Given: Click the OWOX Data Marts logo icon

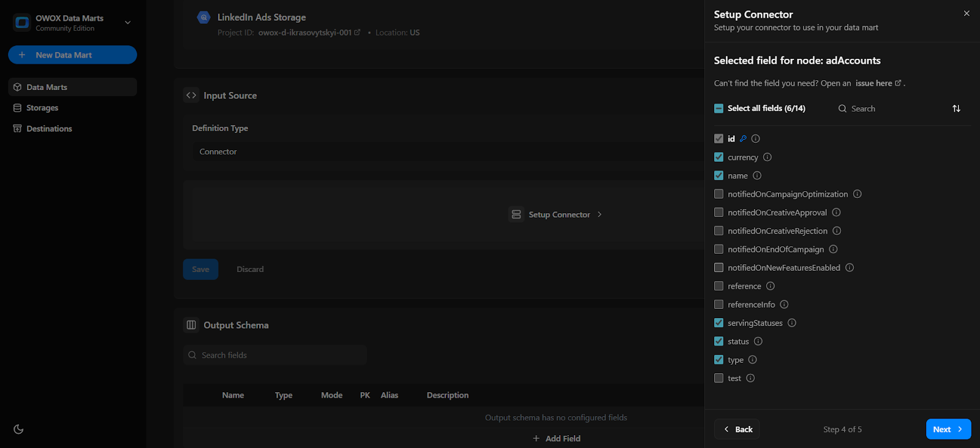Looking at the screenshot, I should [x=23, y=23].
